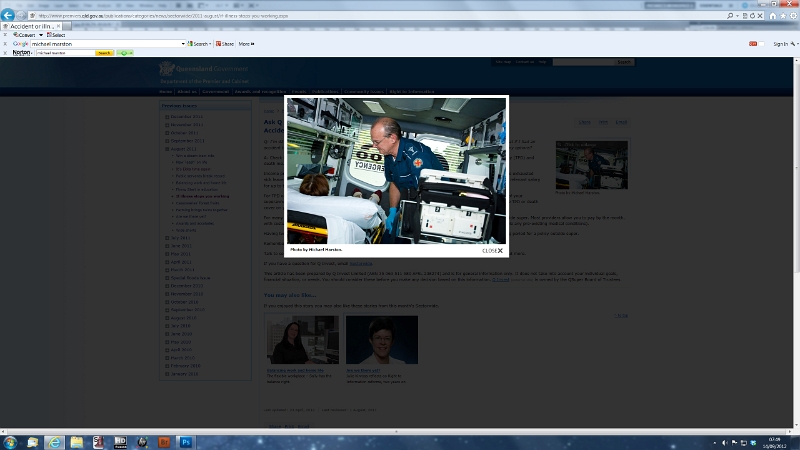
Task: Click the stop loading X in address bar
Action: (x=760, y=16)
